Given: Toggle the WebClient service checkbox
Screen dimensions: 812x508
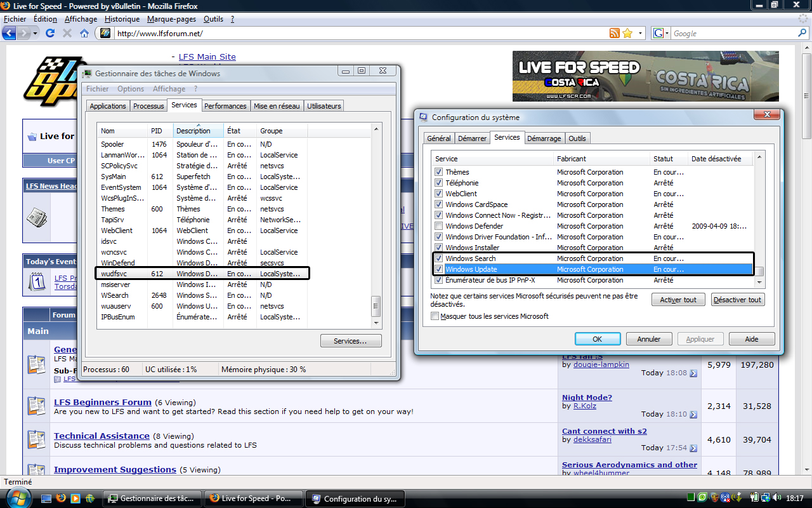Looking at the screenshot, I should pos(438,194).
